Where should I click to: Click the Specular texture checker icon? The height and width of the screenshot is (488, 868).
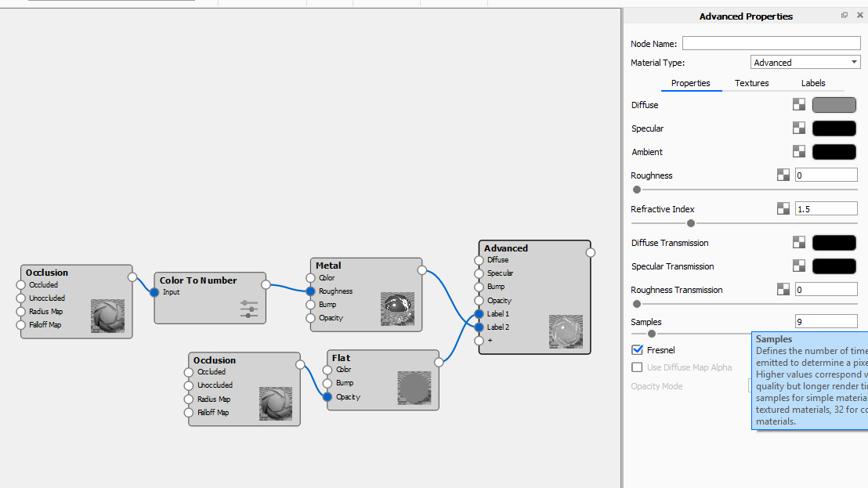pos(799,128)
